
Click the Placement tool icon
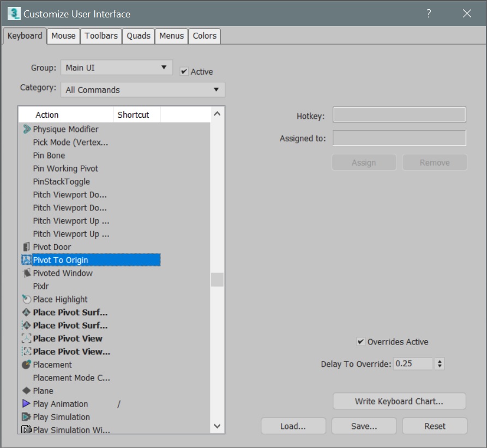(x=26, y=365)
